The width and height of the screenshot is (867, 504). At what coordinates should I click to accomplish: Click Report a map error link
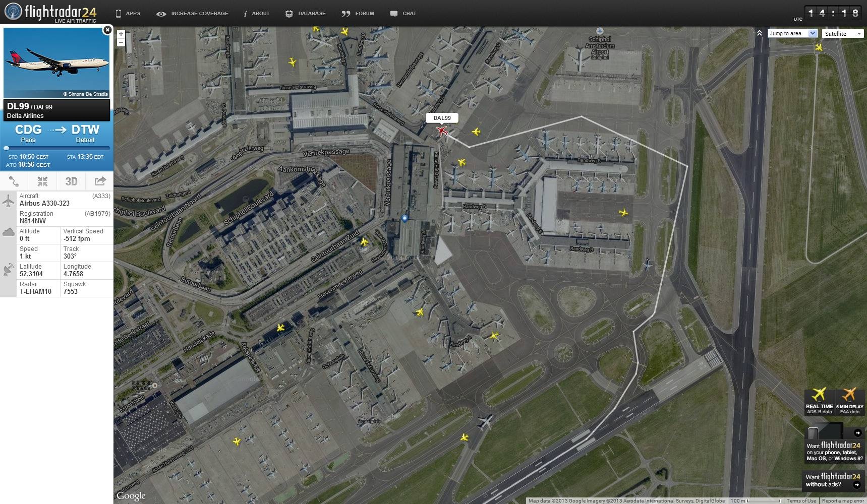click(843, 500)
